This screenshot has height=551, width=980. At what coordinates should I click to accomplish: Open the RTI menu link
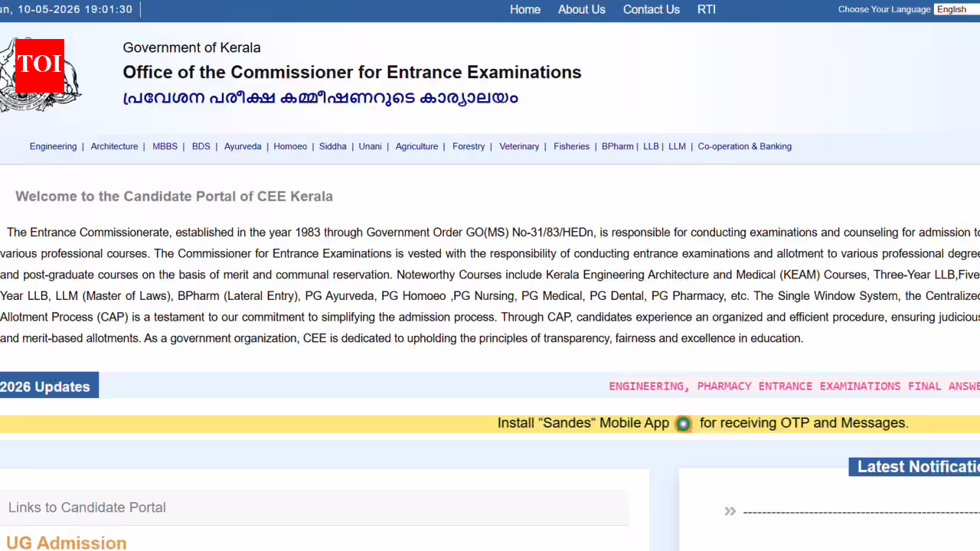point(706,9)
